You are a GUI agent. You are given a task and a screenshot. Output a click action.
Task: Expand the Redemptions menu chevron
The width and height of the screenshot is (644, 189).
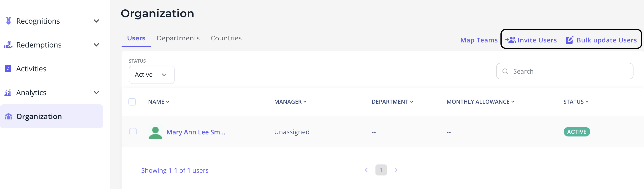point(96,45)
